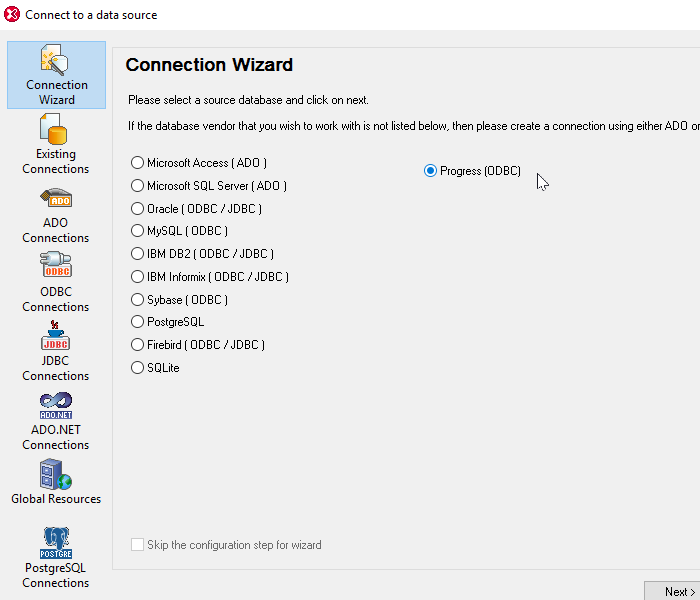The image size is (700, 600).
Task: Choose the PostgreSQL database option
Action: click(138, 322)
